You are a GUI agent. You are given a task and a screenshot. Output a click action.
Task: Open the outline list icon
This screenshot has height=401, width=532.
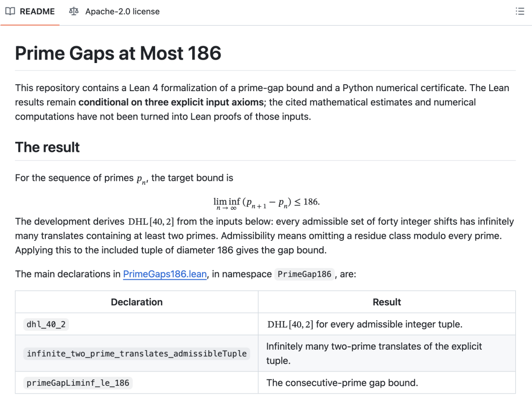(520, 11)
